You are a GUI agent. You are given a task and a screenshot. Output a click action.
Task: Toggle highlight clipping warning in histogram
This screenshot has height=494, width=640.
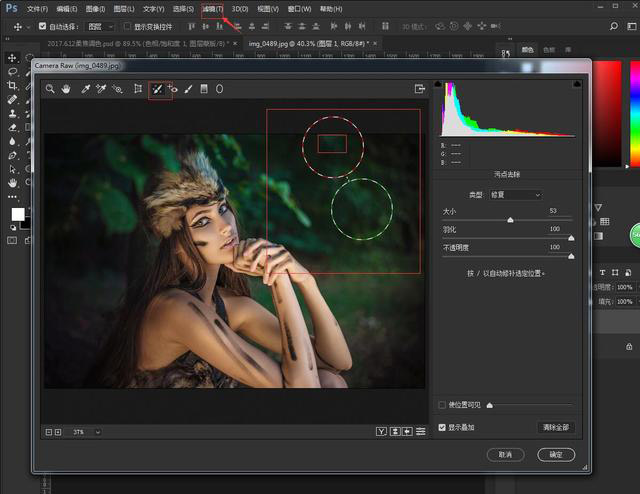(x=577, y=84)
